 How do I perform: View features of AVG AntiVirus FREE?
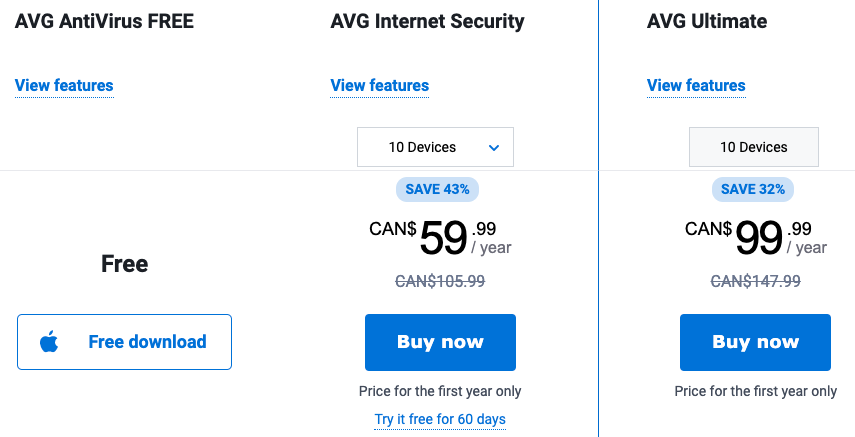[64, 86]
